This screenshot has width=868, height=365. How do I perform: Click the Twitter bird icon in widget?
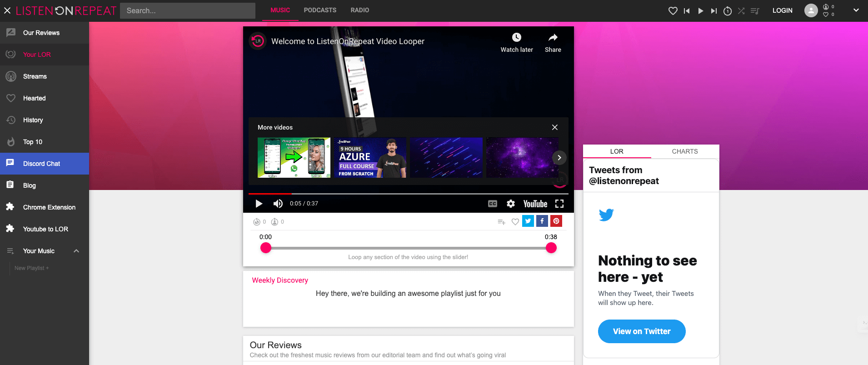click(x=606, y=215)
